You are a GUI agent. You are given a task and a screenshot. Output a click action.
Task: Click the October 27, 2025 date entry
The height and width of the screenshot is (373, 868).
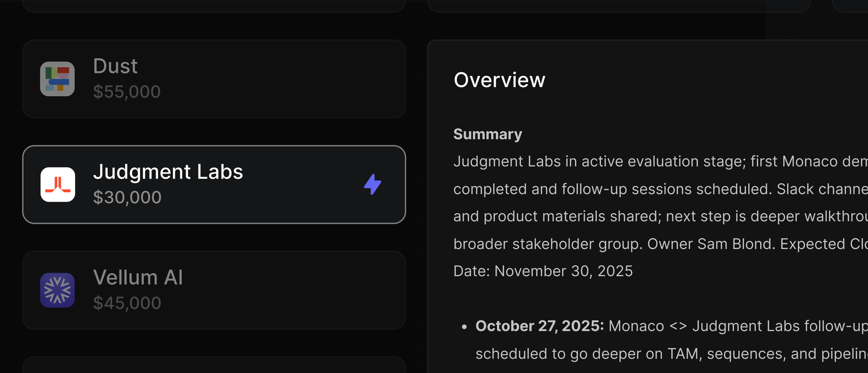point(539,326)
